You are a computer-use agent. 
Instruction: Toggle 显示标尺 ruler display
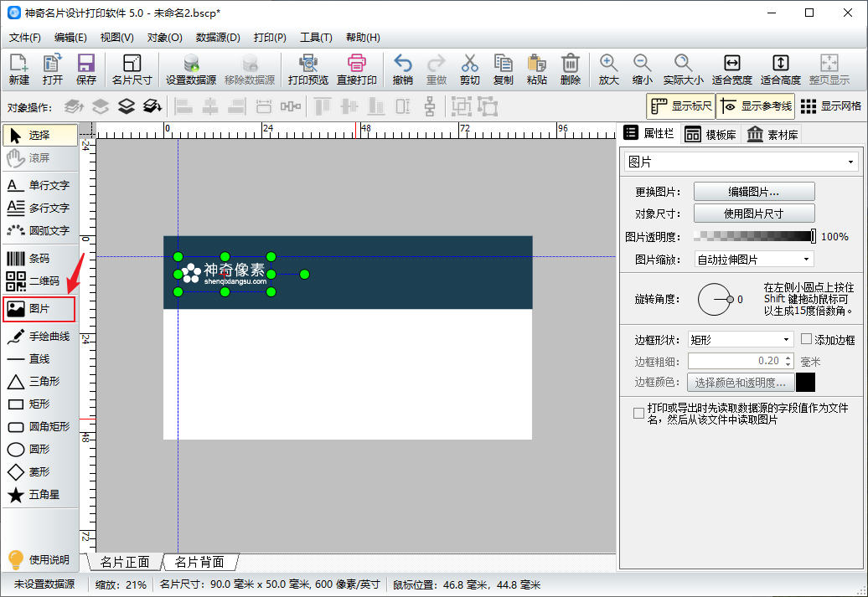[681, 106]
